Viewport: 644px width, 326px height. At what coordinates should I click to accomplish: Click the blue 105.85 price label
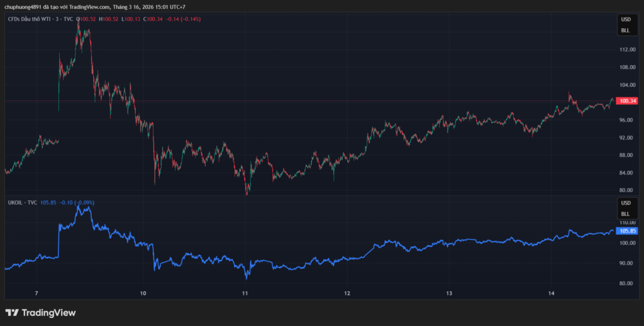click(627, 231)
